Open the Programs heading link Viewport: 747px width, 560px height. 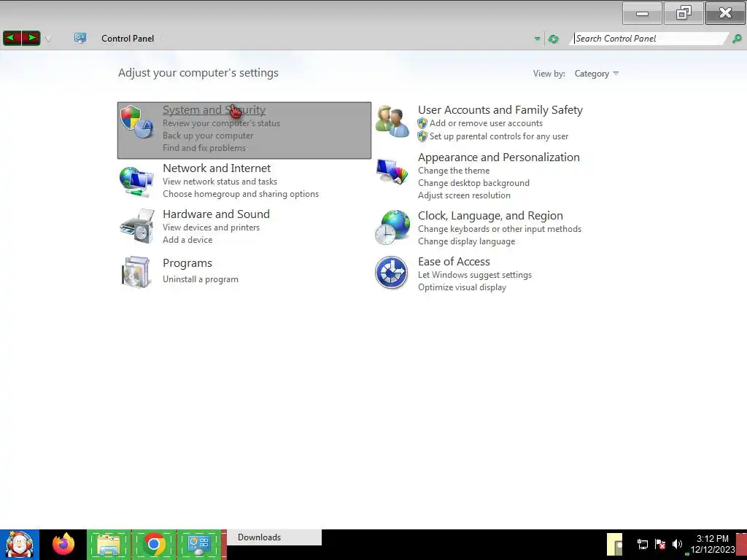coord(187,263)
